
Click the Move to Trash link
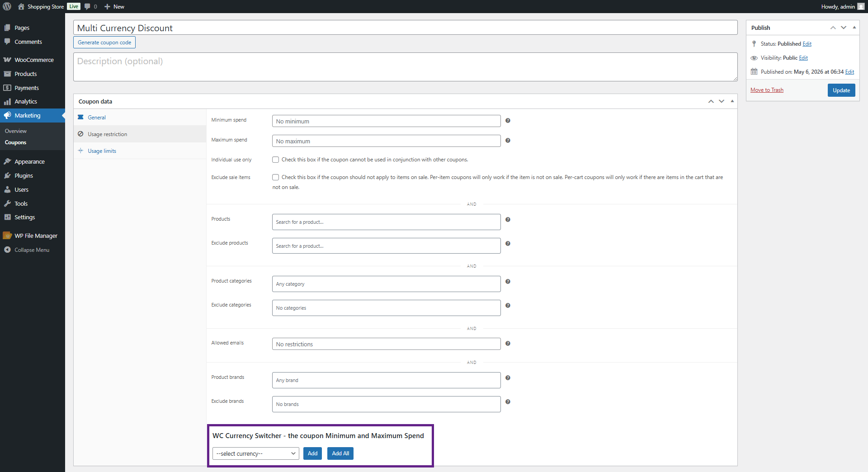(x=767, y=90)
